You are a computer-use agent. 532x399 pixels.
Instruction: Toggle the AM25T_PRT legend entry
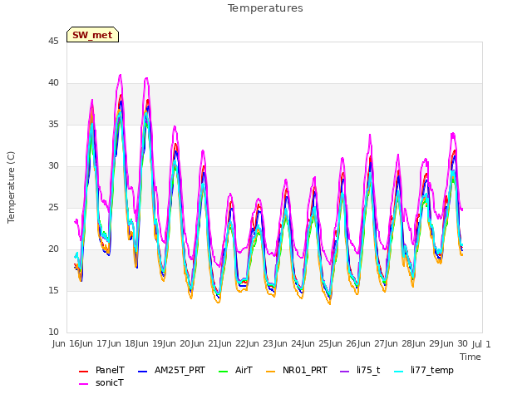171,370
